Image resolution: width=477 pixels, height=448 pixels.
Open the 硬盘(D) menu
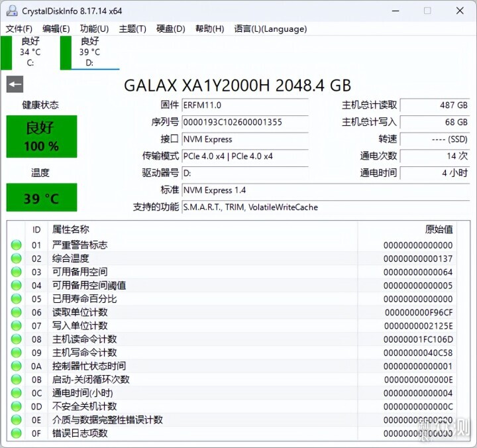(171, 29)
